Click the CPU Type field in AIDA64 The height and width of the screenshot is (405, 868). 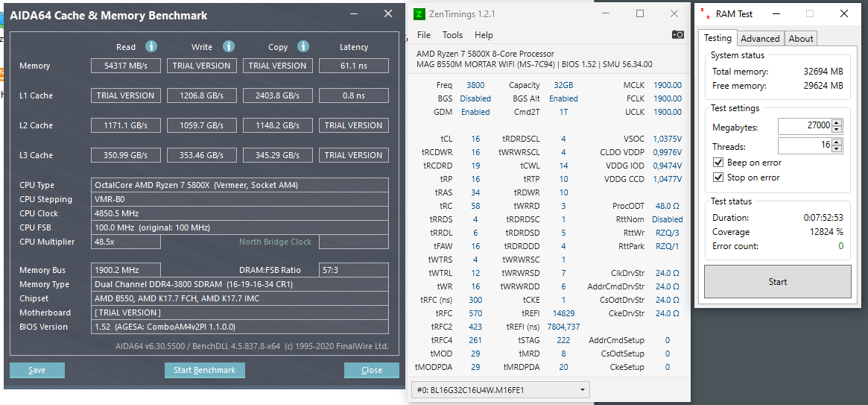click(240, 185)
